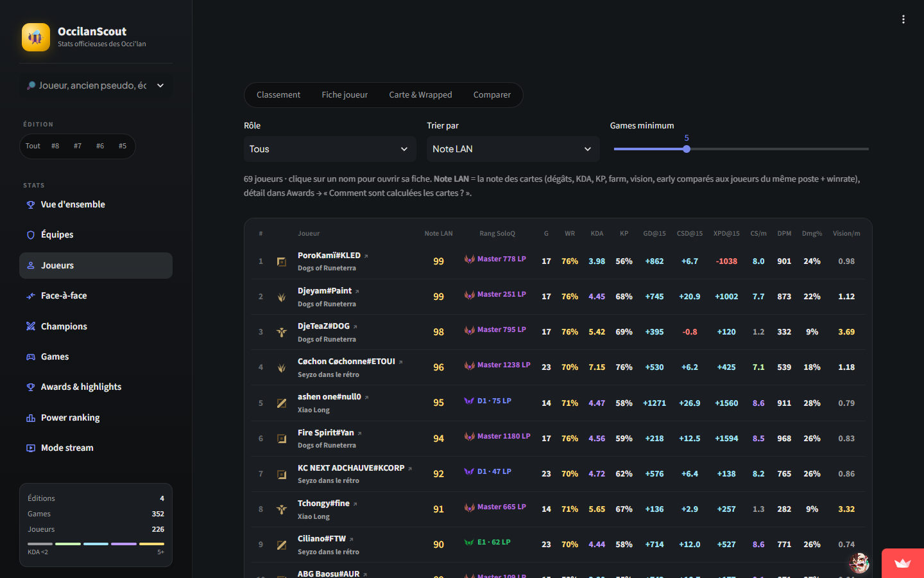The width and height of the screenshot is (924, 578).
Task: Open the Carte & Wrapped tab
Action: (420, 95)
